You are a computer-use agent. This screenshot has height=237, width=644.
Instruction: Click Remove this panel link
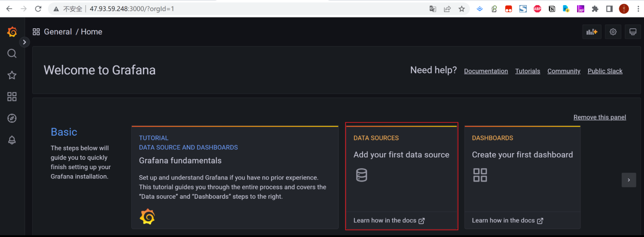tap(600, 117)
